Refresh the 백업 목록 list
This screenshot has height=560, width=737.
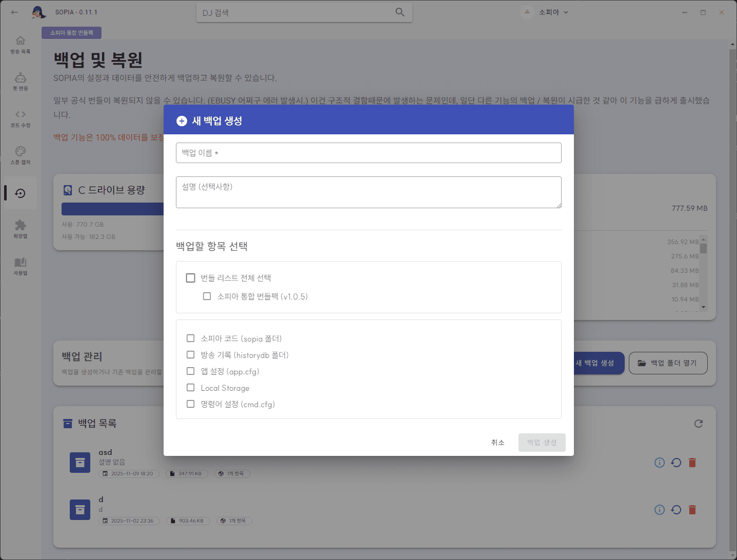point(698,424)
